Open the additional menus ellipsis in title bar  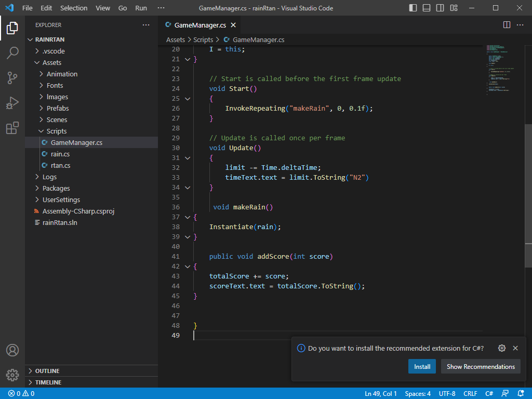[x=161, y=8]
